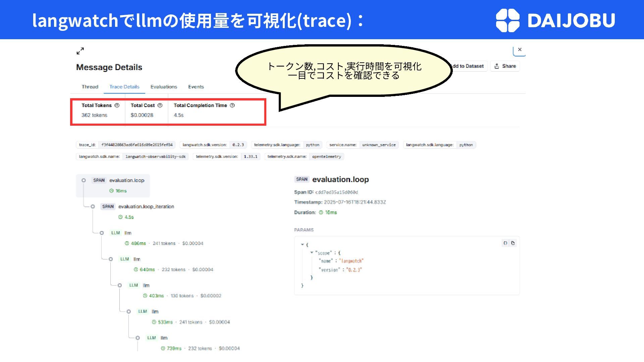Viewport: 644px width, 362px height.
Task: Open the Events tab
Action: point(196,87)
